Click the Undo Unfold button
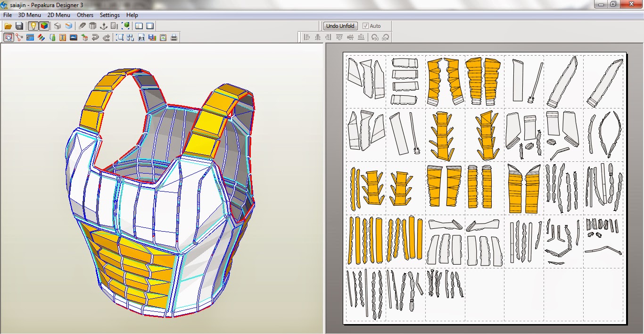 pyautogui.click(x=340, y=25)
